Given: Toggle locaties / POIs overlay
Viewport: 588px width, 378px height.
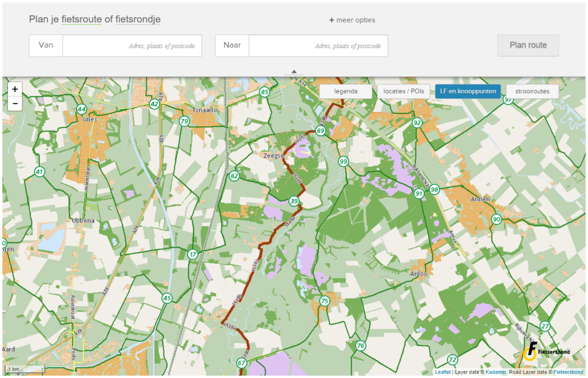Looking at the screenshot, I should click(403, 91).
